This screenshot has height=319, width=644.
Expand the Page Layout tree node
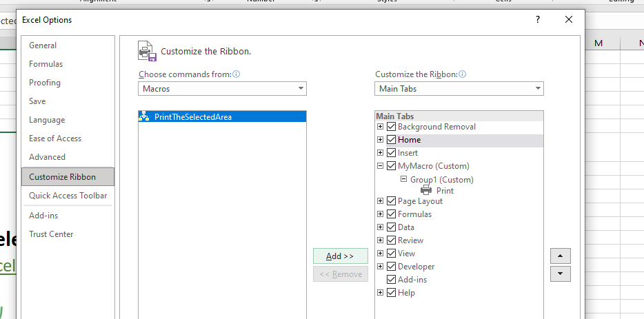[x=381, y=200]
